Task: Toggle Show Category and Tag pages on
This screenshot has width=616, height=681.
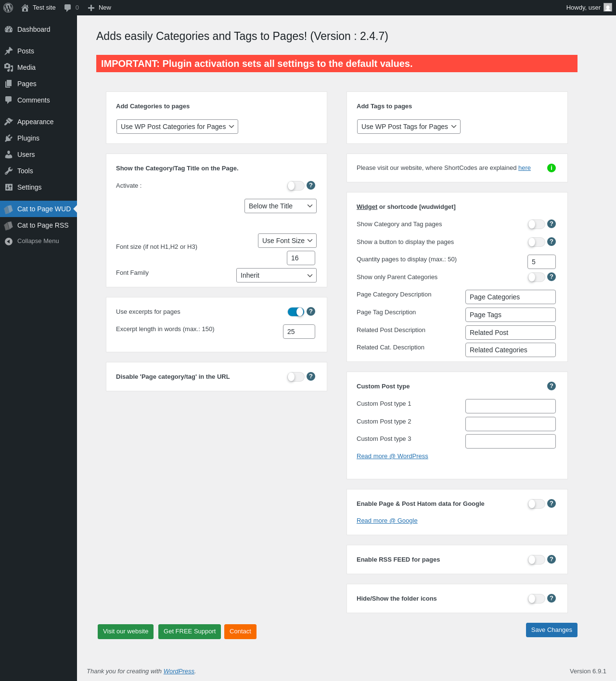Action: (x=536, y=224)
